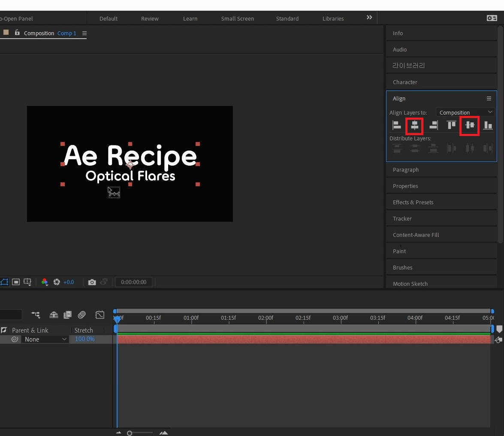Click the composition color label square
The width and height of the screenshot is (504, 436).
(6, 32)
